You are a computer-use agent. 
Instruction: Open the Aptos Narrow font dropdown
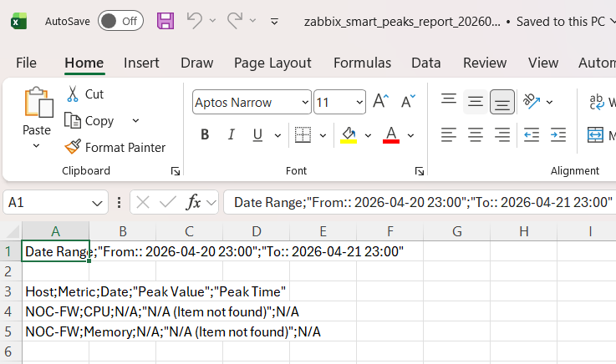pyautogui.click(x=304, y=103)
